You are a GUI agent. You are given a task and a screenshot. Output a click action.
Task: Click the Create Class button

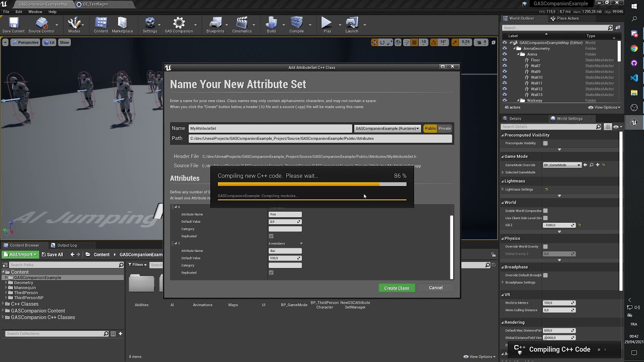[396, 288]
